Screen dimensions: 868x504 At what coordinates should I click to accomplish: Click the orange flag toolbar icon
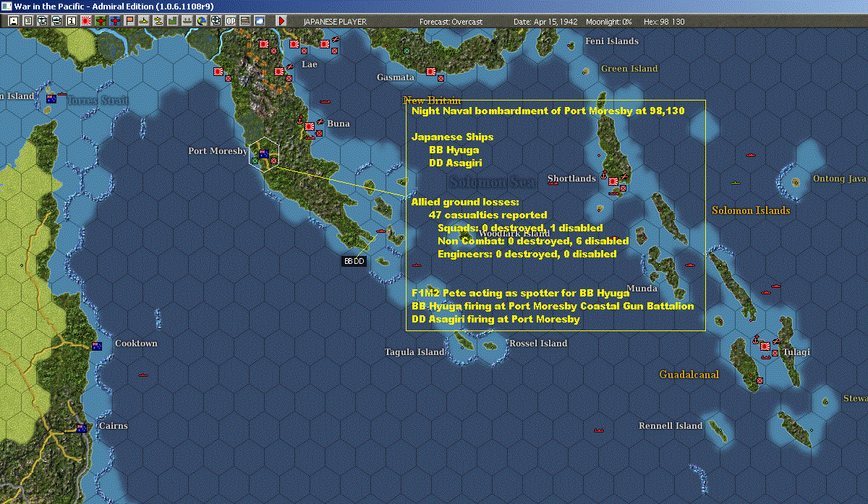coord(129,21)
